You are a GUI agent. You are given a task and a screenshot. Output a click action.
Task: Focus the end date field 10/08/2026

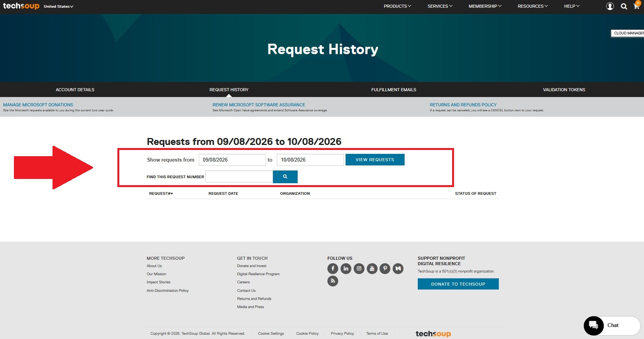tap(310, 160)
